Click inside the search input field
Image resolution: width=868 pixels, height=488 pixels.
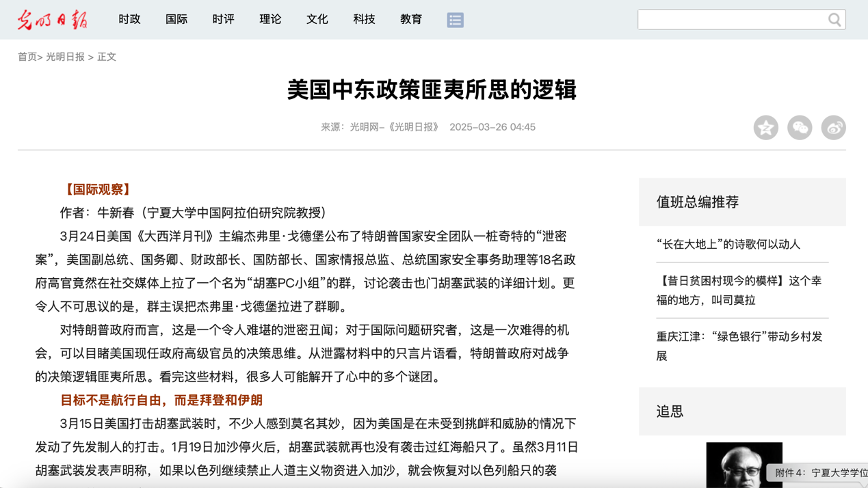(x=731, y=20)
